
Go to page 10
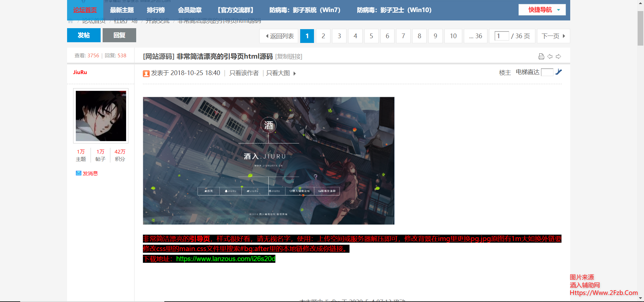(x=453, y=36)
